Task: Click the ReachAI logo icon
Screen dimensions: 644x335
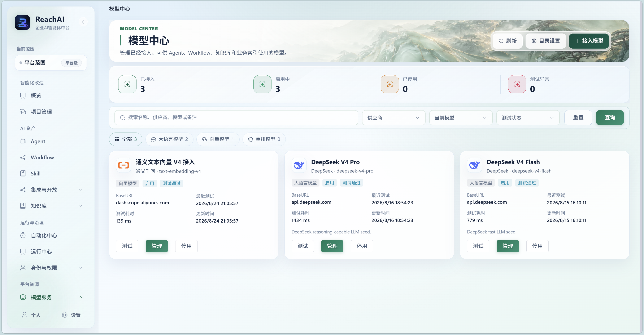Action: pyautogui.click(x=22, y=22)
